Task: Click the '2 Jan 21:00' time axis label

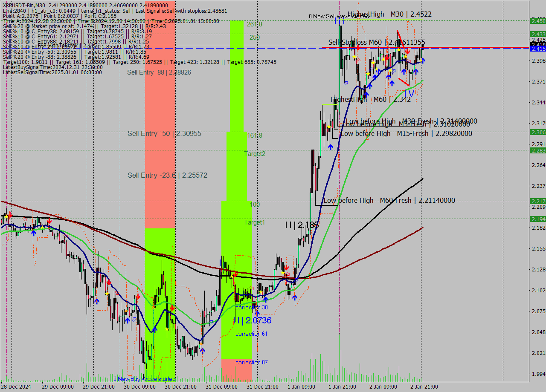Action: [424, 387]
